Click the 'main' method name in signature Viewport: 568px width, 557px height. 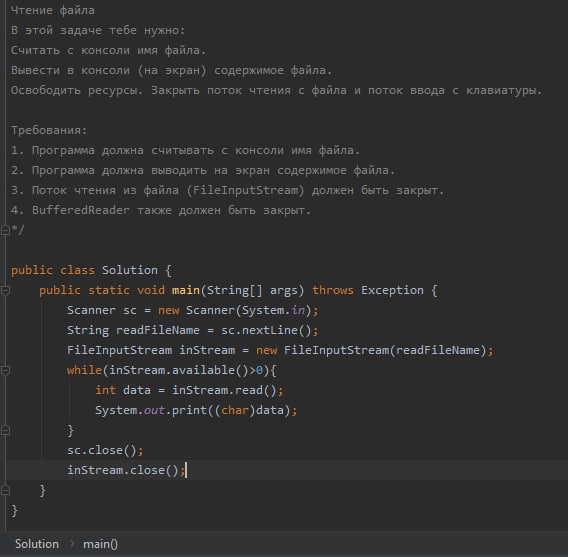click(186, 290)
